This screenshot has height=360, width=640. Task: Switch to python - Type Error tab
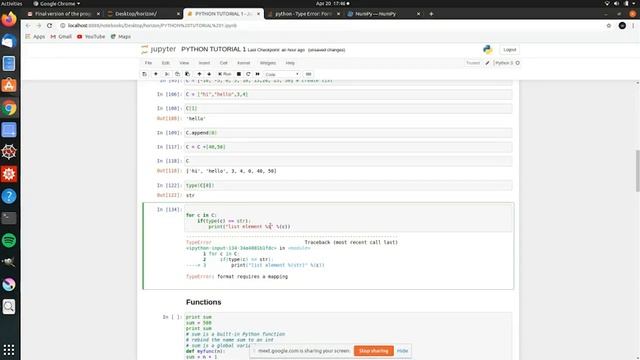304,13
